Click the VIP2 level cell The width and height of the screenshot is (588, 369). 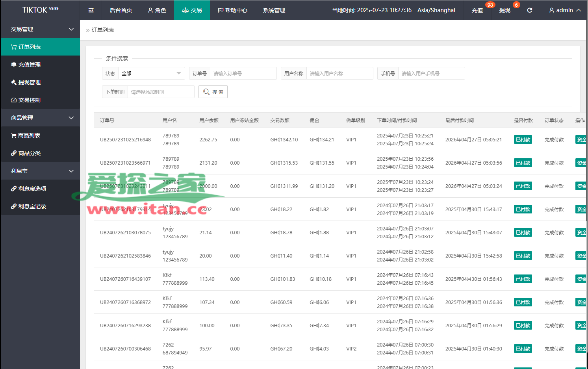tap(351, 349)
